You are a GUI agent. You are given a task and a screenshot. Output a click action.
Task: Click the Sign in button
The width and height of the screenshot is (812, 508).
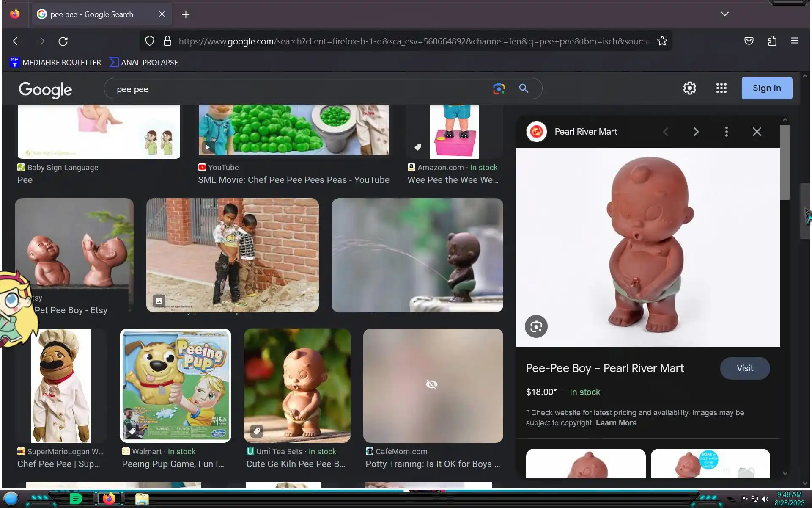[766, 88]
